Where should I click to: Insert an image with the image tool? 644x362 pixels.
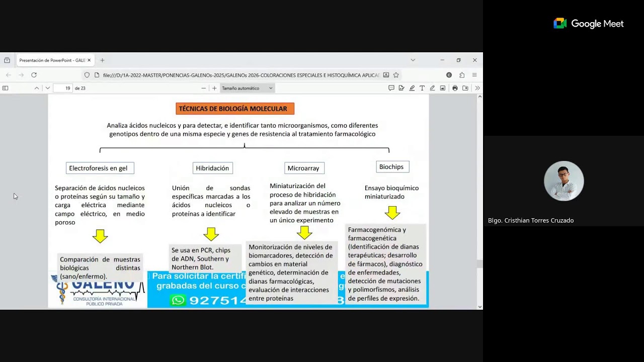tap(443, 88)
